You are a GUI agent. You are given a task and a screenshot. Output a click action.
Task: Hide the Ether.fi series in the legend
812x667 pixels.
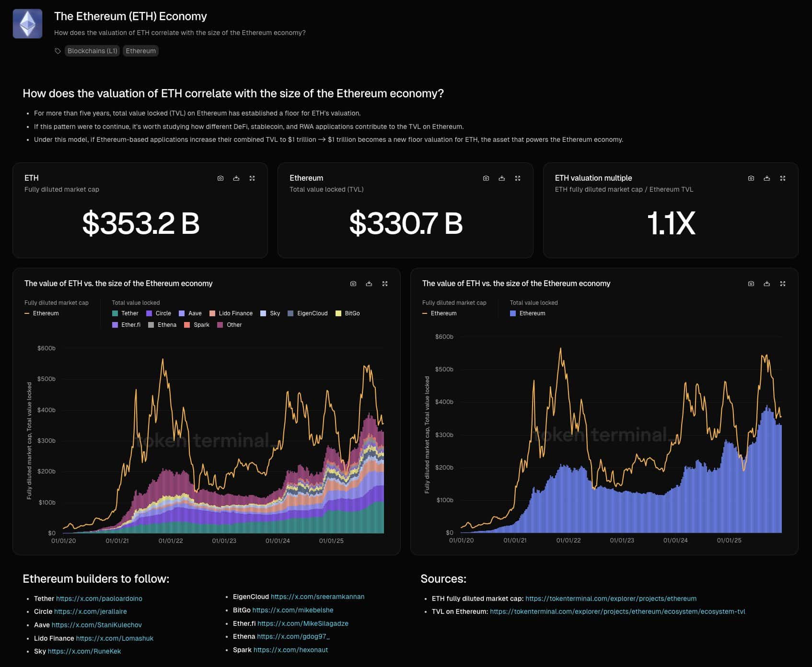(126, 325)
